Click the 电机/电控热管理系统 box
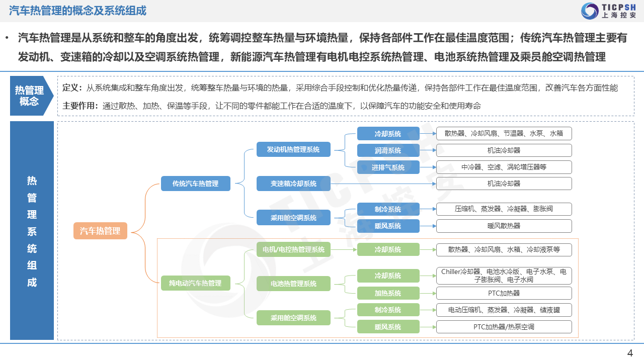644x362 pixels. point(293,249)
